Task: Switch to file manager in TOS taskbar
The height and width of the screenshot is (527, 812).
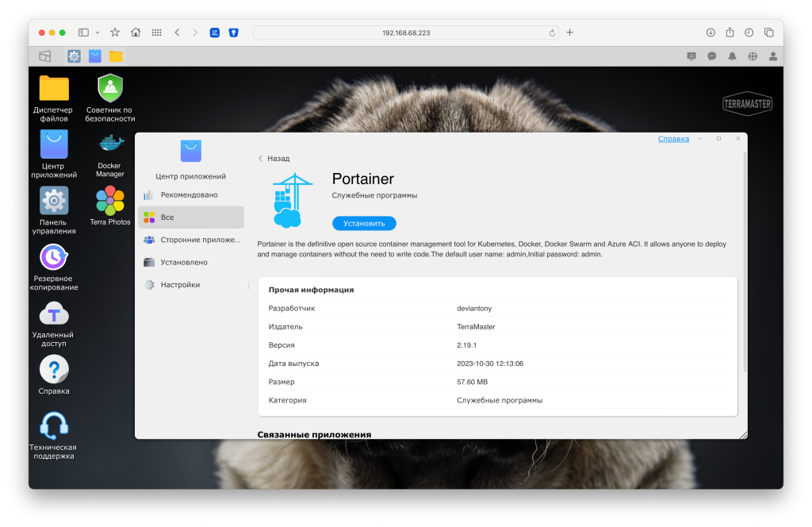Action: (116, 56)
